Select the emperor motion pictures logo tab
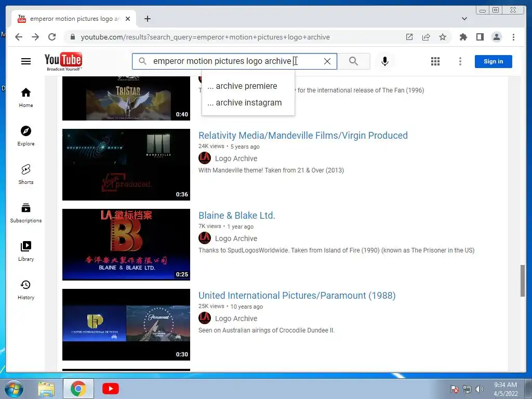Image resolution: width=532 pixels, height=399 pixels. click(74, 19)
